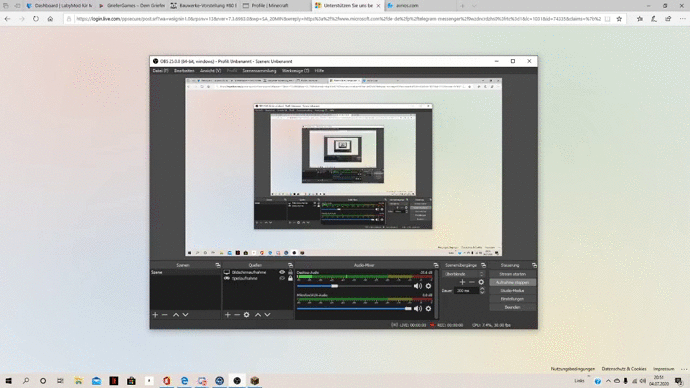This screenshot has width=690, height=388.
Task: Open the Überblende transition dropdown
Action: click(463, 274)
